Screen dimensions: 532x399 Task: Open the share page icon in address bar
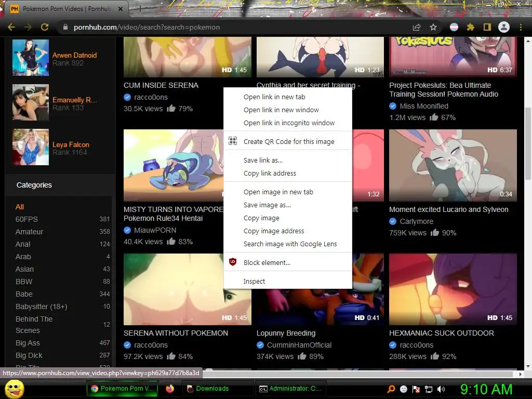point(417,27)
